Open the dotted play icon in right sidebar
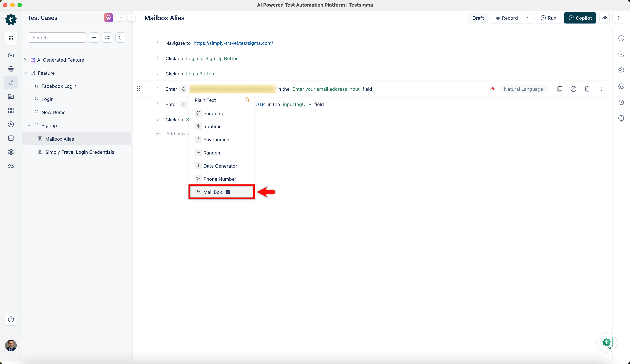 point(621,54)
